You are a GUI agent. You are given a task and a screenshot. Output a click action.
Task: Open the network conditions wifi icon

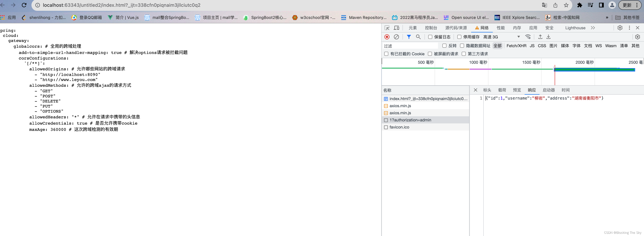(x=528, y=37)
